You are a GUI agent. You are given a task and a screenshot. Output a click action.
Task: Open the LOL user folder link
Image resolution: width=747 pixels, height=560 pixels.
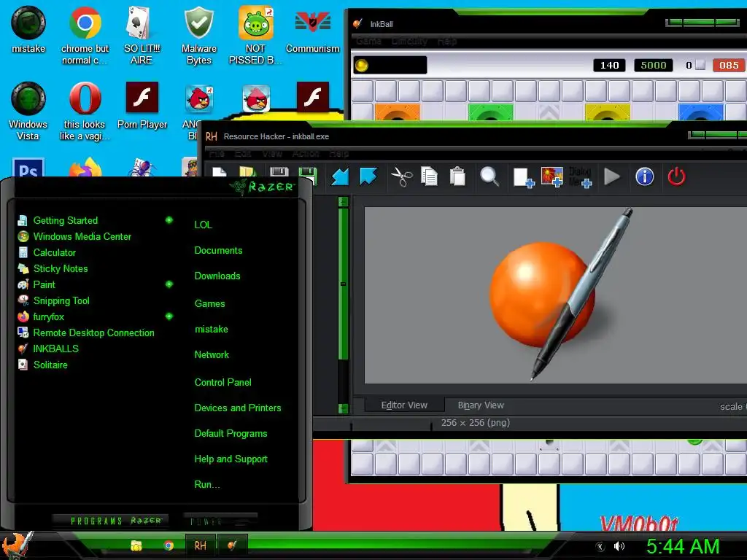pos(203,225)
